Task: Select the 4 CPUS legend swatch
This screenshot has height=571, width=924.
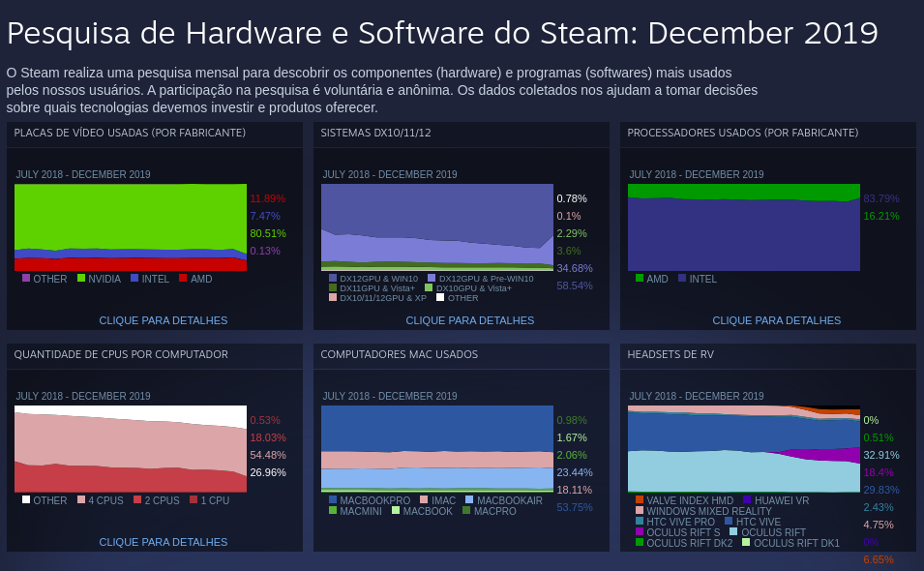Action: [x=81, y=499]
